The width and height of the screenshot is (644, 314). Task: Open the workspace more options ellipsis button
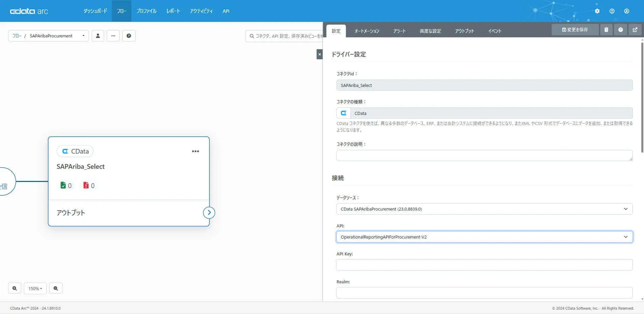click(x=113, y=36)
